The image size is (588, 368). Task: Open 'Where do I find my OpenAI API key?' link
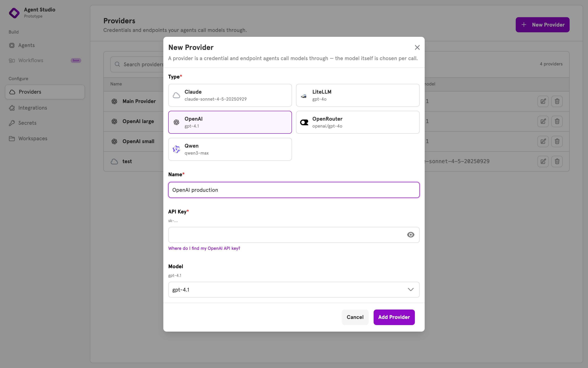click(204, 248)
